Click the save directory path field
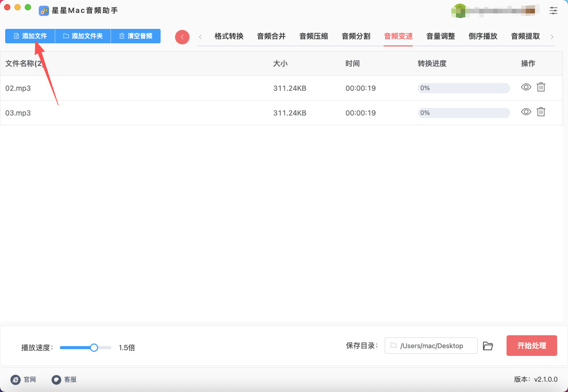 431,346
